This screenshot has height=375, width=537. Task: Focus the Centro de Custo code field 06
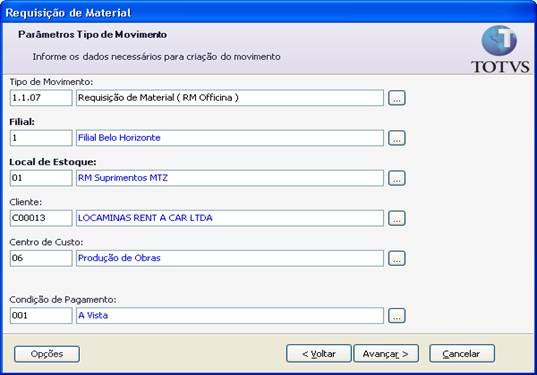tap(41, 258)
